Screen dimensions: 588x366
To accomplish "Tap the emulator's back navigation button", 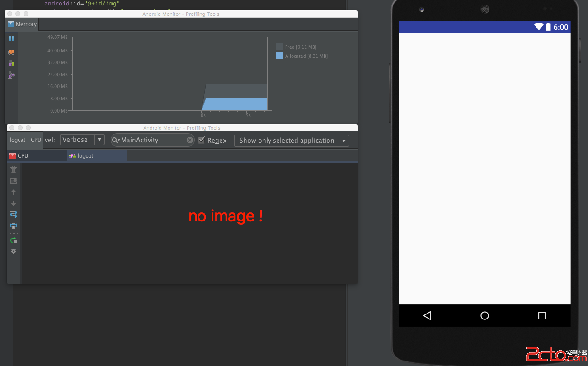I will 428,315.
